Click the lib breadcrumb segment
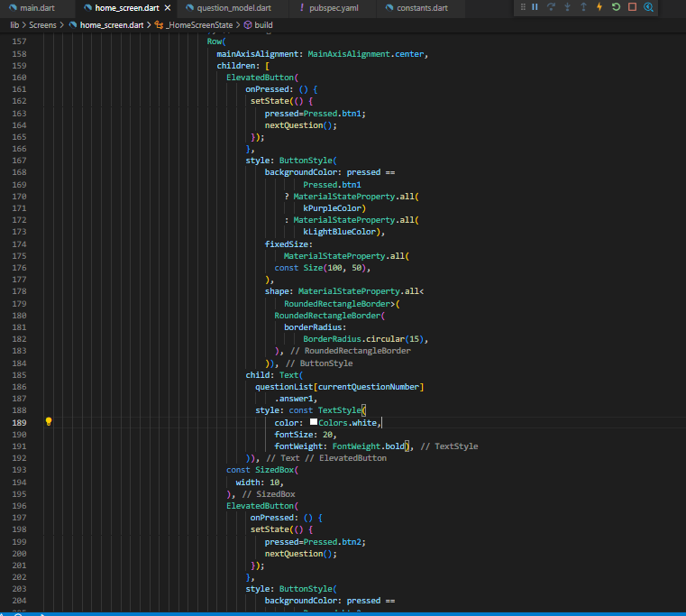 14,25
